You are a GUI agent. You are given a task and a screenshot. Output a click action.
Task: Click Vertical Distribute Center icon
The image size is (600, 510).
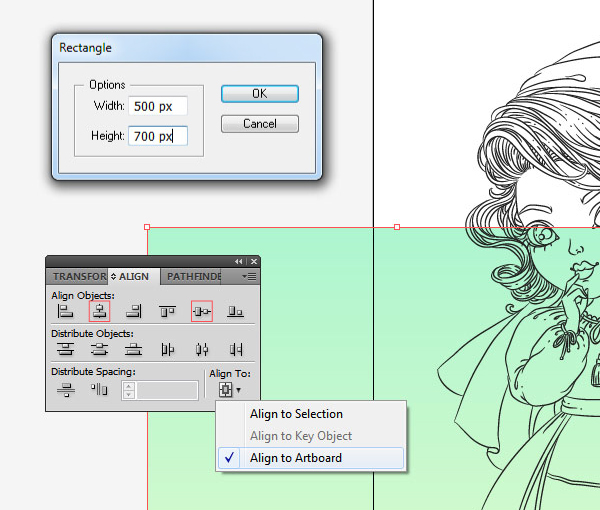[x=99, y=349]
